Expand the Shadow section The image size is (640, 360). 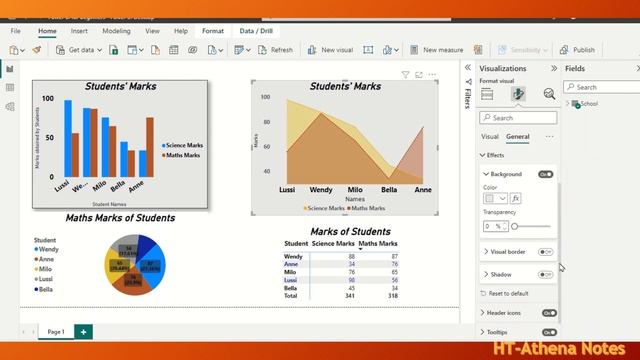486,275
